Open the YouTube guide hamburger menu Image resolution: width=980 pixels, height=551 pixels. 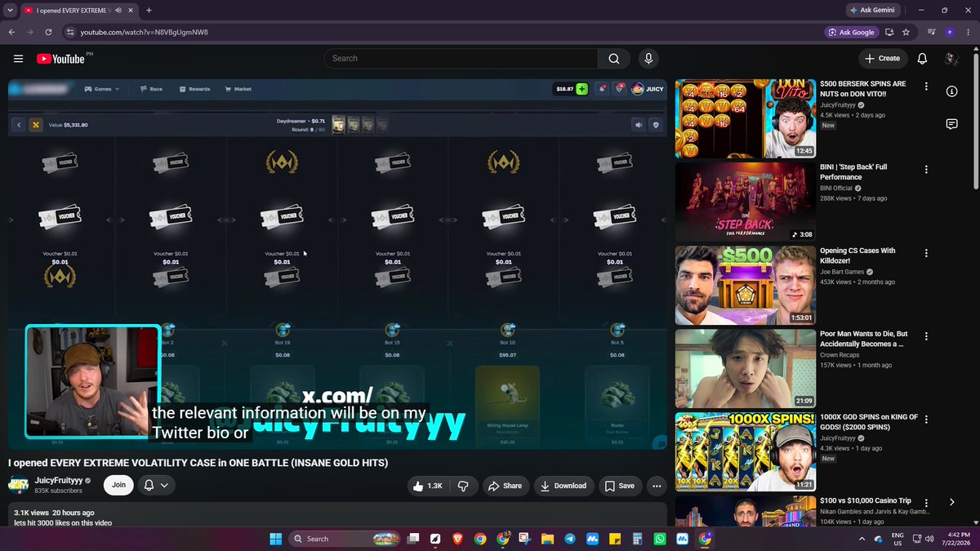click(18, 59)
